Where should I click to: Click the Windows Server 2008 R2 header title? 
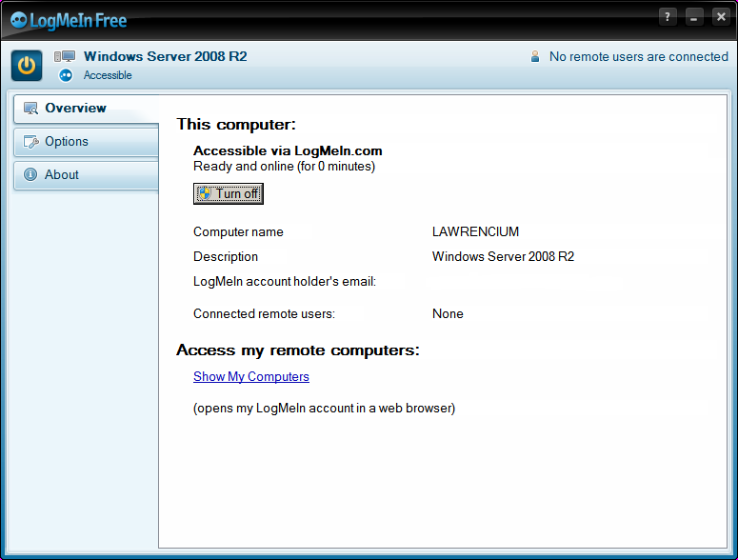pyautogui.click(x=165, y=57)
